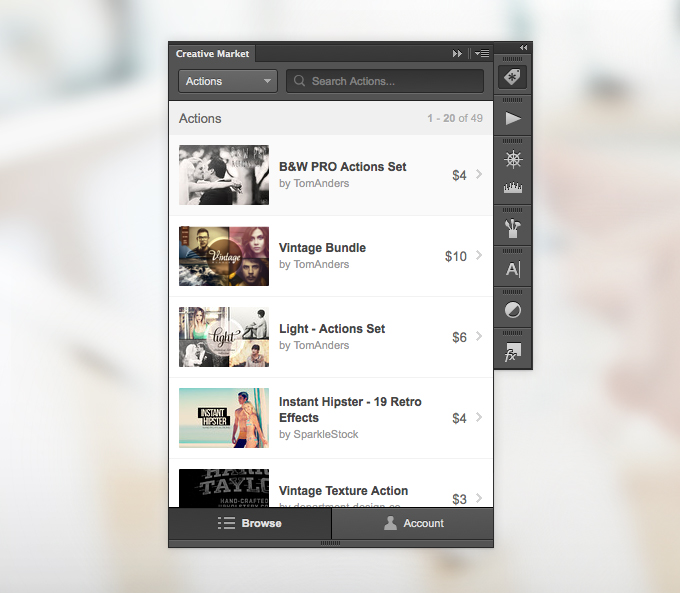Collapse the dock with top-right double arrows

click(x=523, y=47)
